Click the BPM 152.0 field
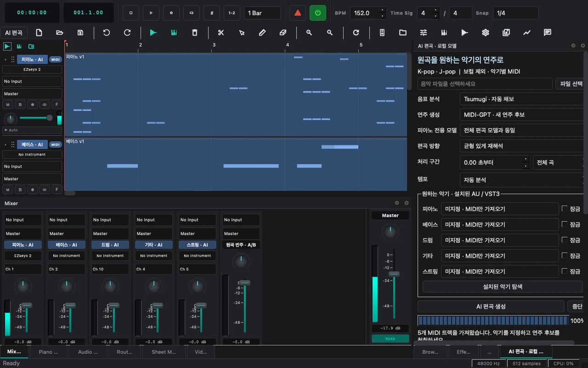The height and width of the screenshot is (368, 588). (368, 13)
